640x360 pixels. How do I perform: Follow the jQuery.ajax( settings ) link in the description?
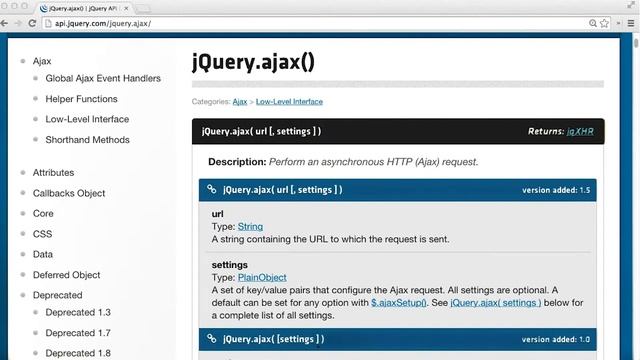click(x=496, y=303)
